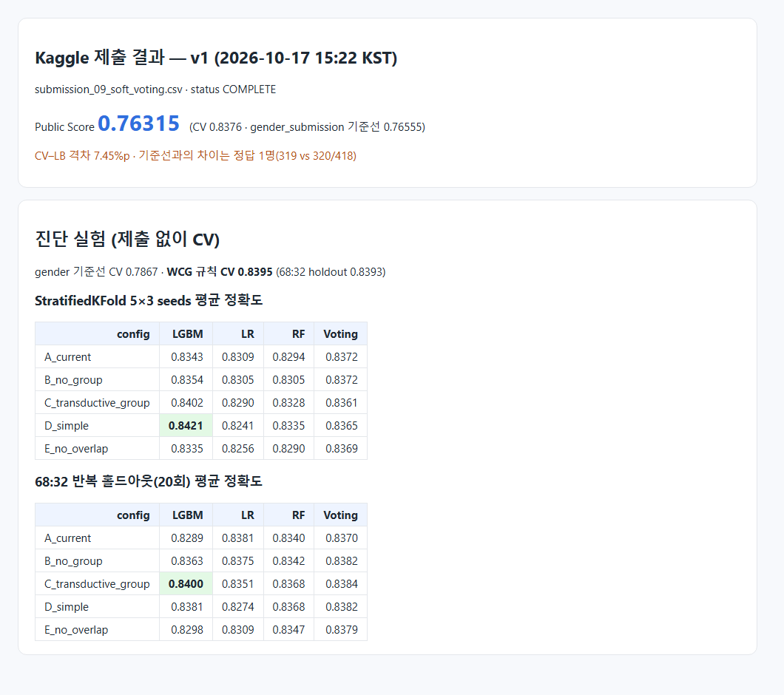Click the 진단 실험 (제출 없이 CV) heading
Image resolution: width=784 pixels, height=695 pixels.
point(127,239)
